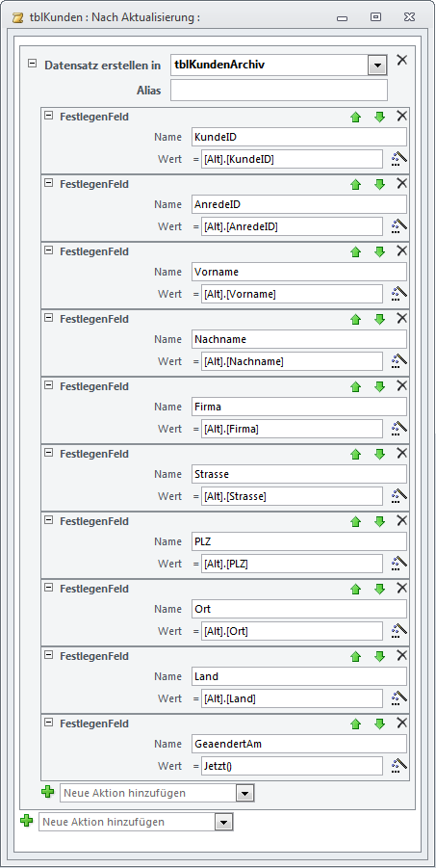Move the AnredeID action down

(379, 184)
